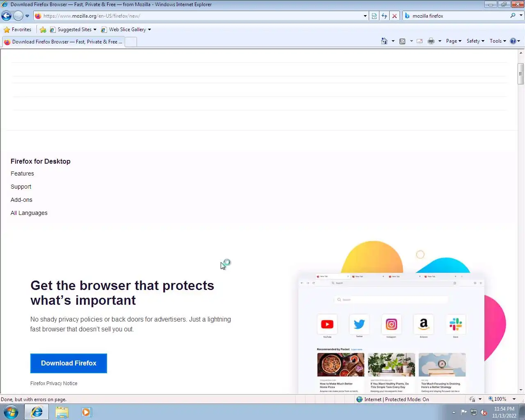Stop loading with the red X icon
The image size is (525, 420).
click(395, 16)
